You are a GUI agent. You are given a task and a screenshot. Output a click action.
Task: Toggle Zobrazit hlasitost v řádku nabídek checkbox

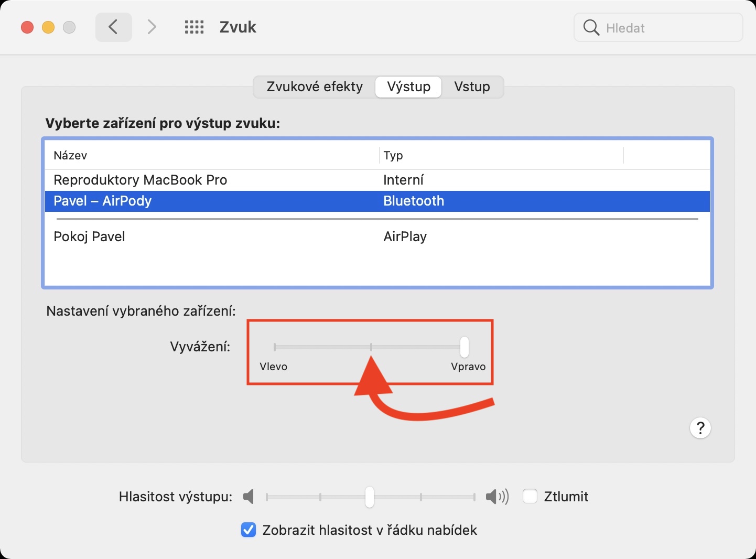coord(249,530)
